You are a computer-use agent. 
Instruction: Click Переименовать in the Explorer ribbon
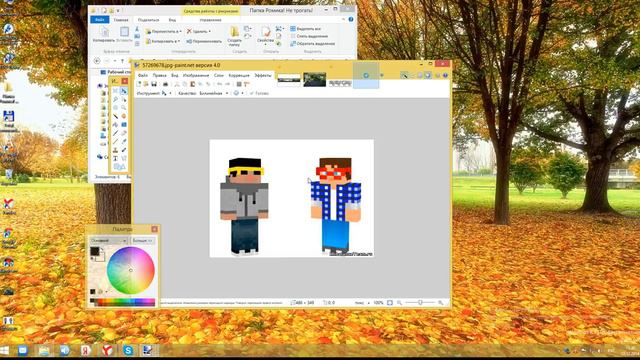(x=204, y=41)
